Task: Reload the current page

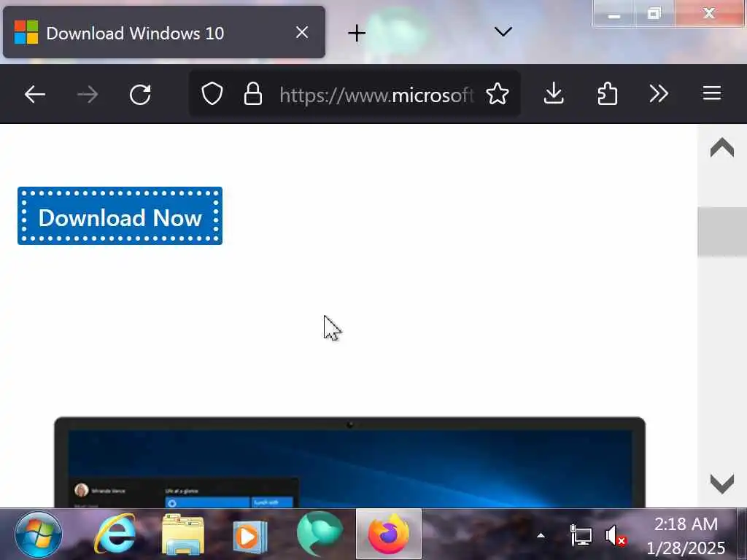Action: click(140, 94)
